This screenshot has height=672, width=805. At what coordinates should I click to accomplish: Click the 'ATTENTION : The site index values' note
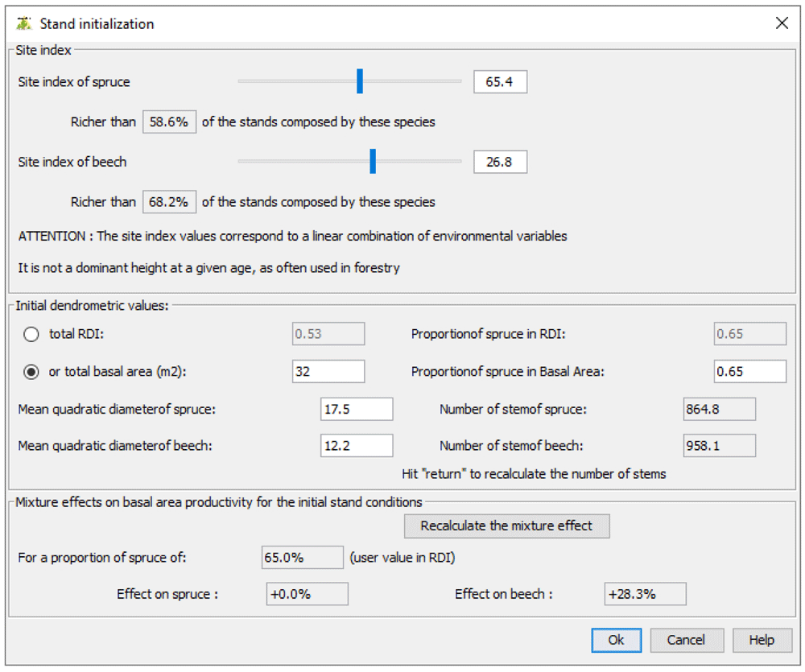293,236
